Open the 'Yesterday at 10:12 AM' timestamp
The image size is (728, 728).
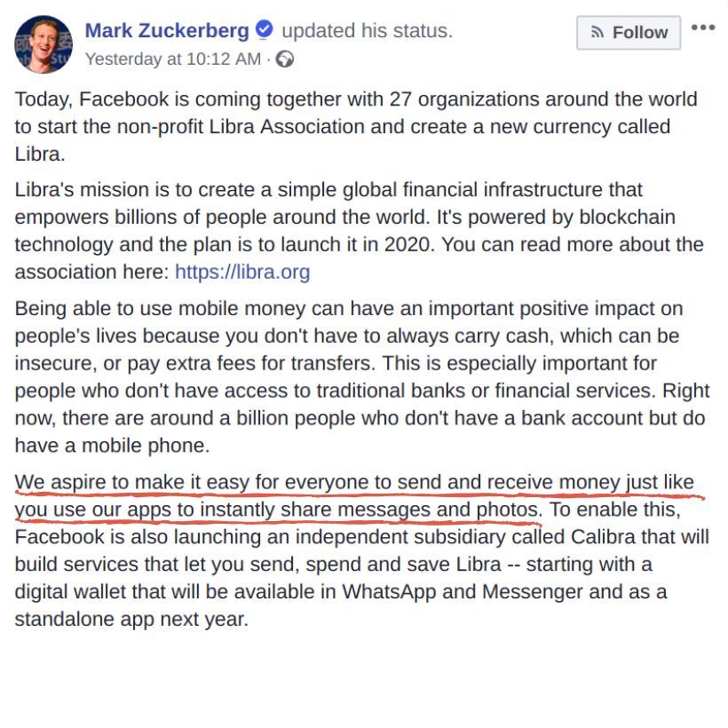point(173,59)
